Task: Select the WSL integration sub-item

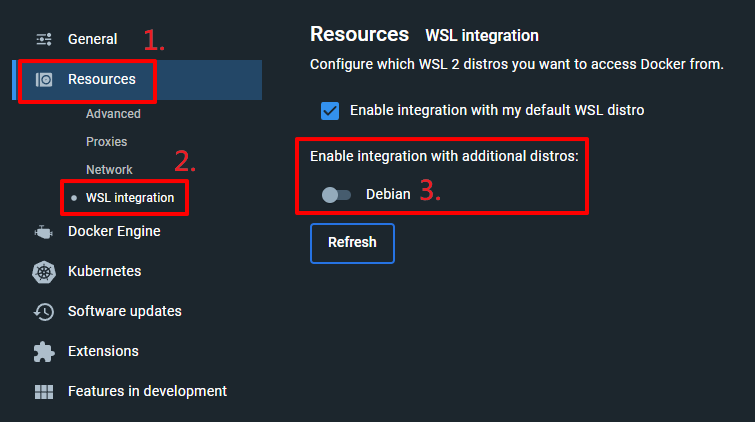Action: pyautogui.click(x=129, y=198)
